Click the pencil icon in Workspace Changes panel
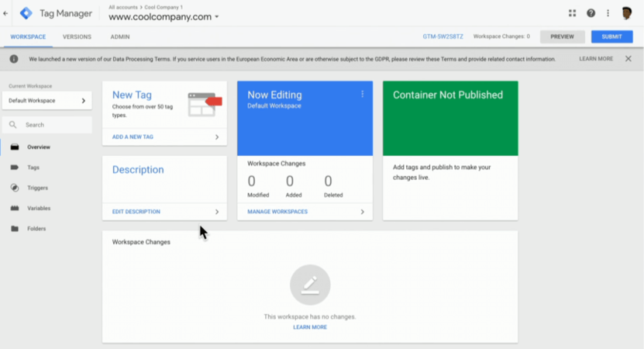Screen dimensions: 644x349 (x=310, y=285)
